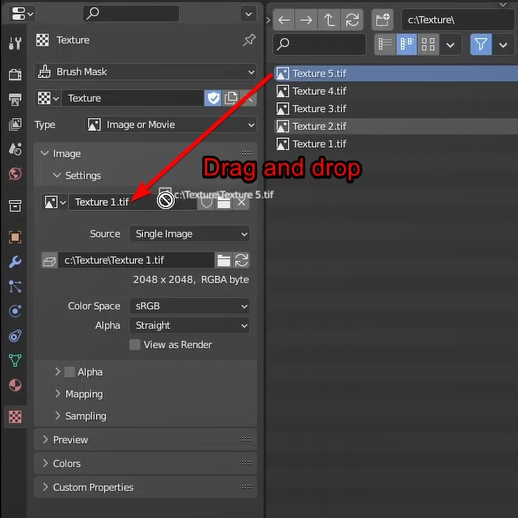Screen dimensions: 518x518
Task: Click the properties search field
Action: point(131,14)
